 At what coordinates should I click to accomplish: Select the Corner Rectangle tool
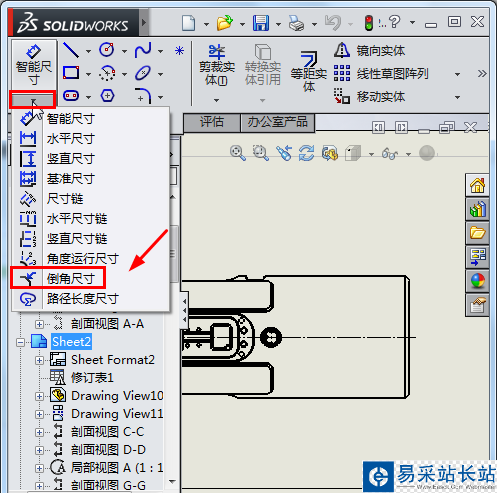(71, 73)
